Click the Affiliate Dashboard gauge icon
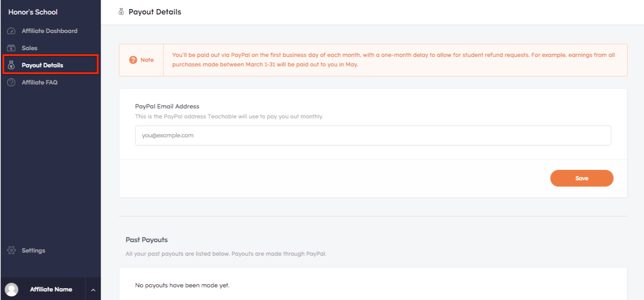 [x=12, y=31]
